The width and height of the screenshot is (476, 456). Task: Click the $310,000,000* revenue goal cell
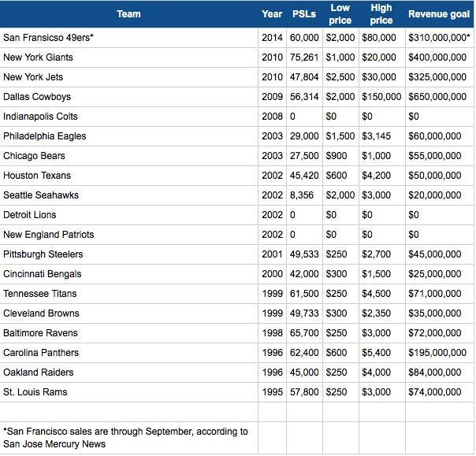(x=439, y=38)
